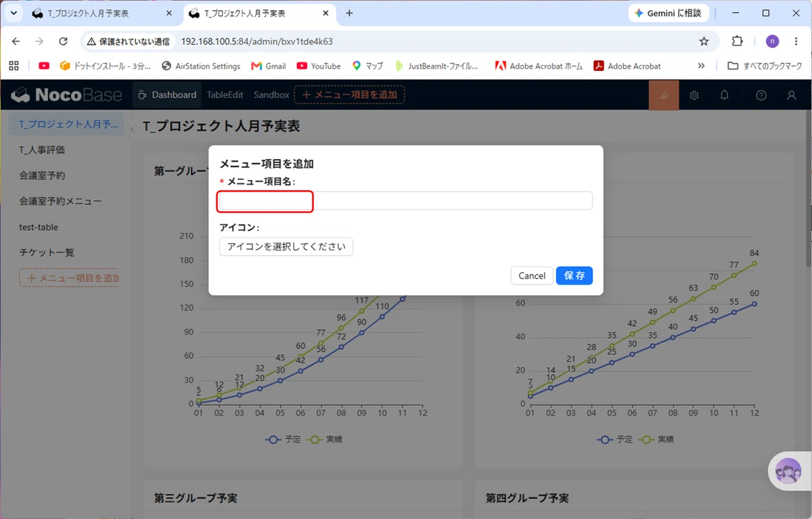Bookmark this page with the star icon
Viewport: 812px width, 519px height.
pos(704,41)
